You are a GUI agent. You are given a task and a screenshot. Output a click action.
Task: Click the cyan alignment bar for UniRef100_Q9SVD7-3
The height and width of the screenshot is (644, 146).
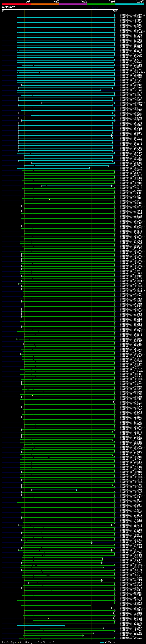[x=78, y=103]
